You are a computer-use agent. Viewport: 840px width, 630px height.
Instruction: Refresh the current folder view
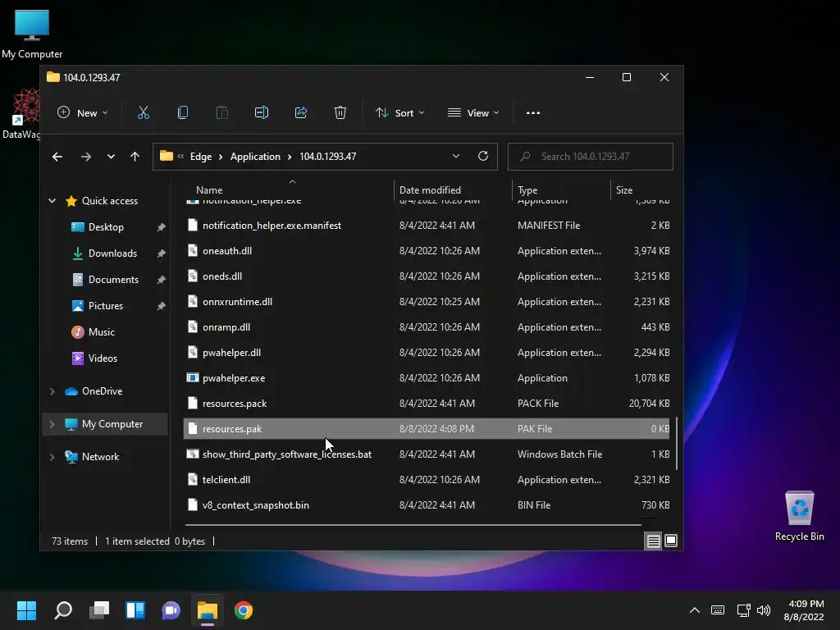483,156
